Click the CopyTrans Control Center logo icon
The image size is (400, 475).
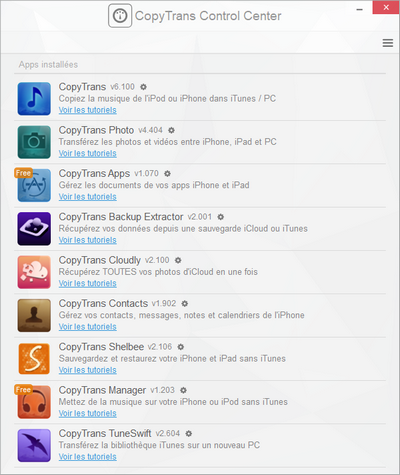pyautogui.click(x=120, y=16)
